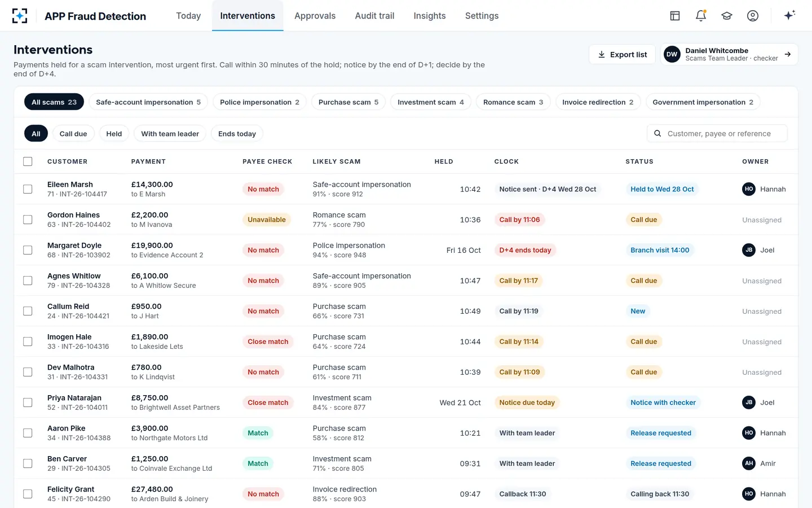812x508 pixels.
Task: Filter by Government impersonation chip
Action: [x=703, y=102]
